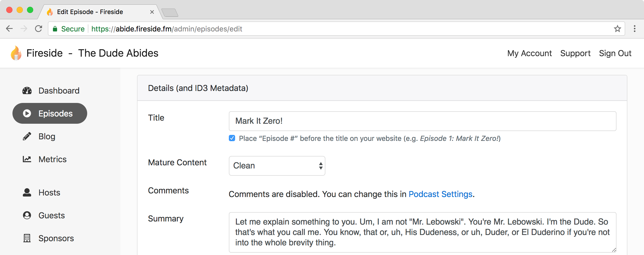Click the Metrics chart icon
Image resolution: width=644 pixels, height=255 pixels.
point(27,159)
